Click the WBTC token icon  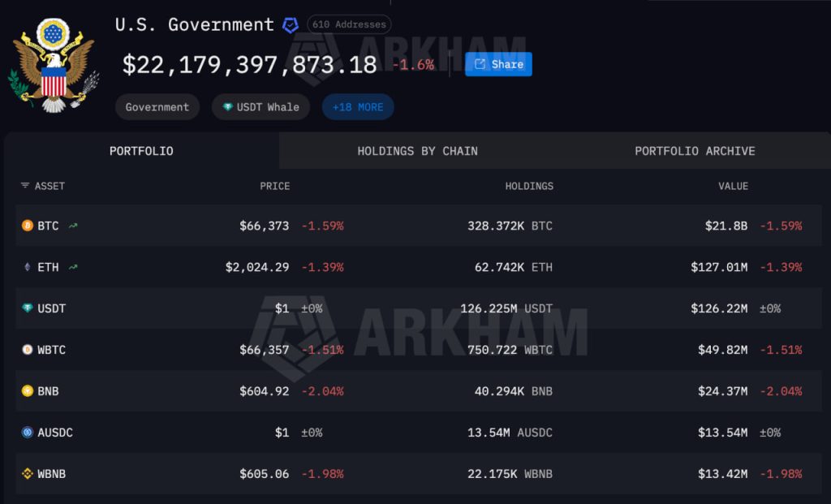coord(28,350)
